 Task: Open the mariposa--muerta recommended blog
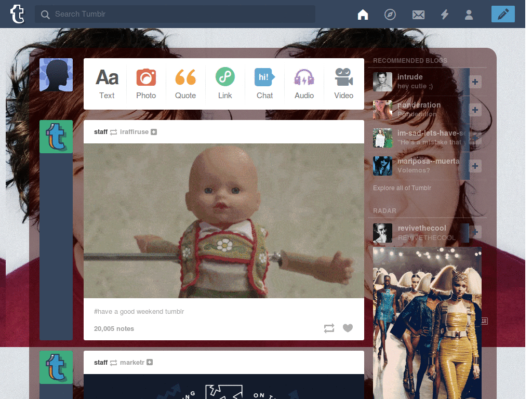(429, 161)
